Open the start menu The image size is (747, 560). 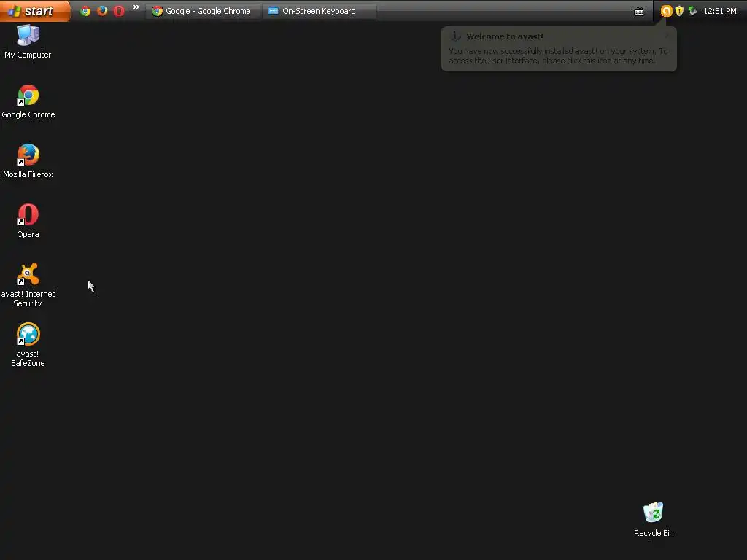[35, 10]
